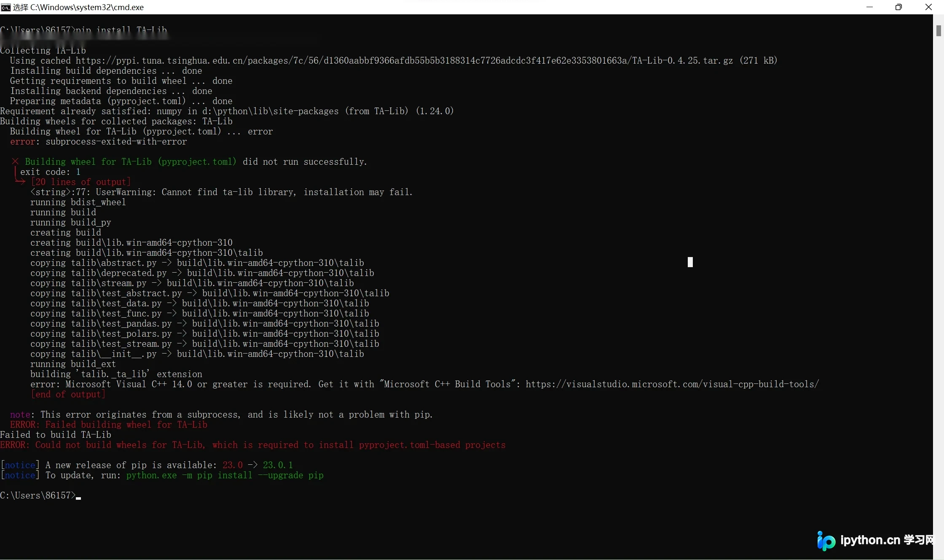This screenshot has width=944, height=560.
Task: Click 'ERROR: Failed building wheel for TA-Lib'
Action: pyautogui.click(x=109, y=424)
